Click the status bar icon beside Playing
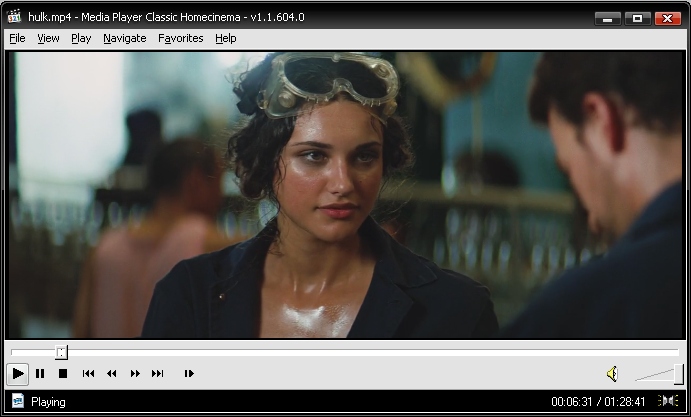 (x=17, y=402)
